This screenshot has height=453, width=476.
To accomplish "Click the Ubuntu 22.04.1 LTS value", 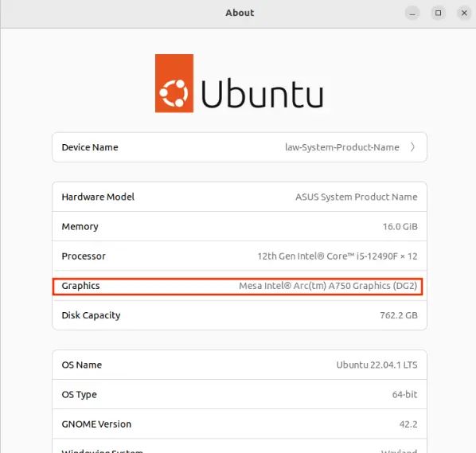I will point(377,365).
